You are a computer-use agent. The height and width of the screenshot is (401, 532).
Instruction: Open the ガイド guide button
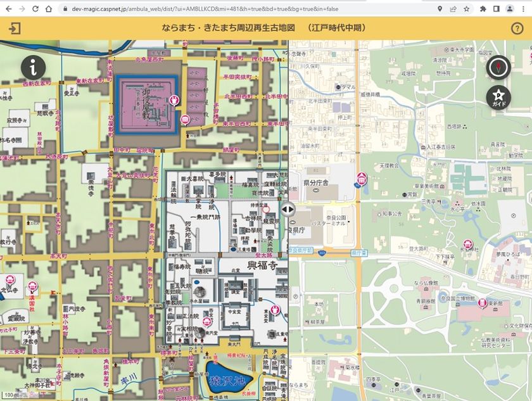(x=498, y=97)
